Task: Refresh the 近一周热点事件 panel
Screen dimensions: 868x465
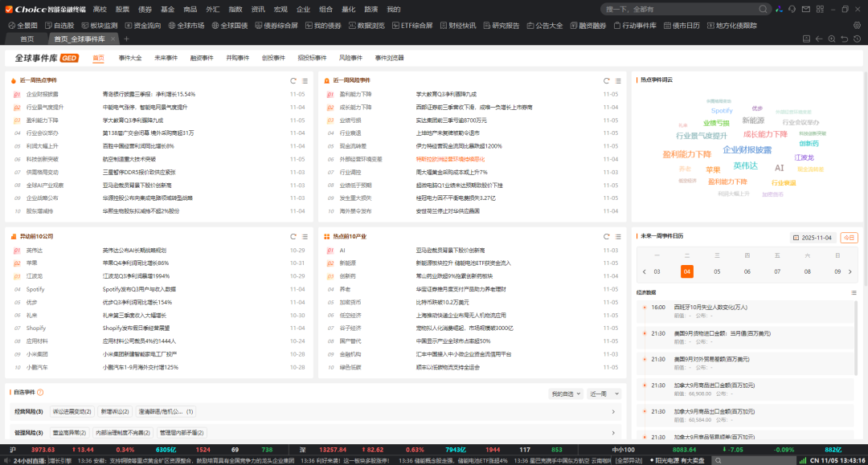Action: click(293, 80)
